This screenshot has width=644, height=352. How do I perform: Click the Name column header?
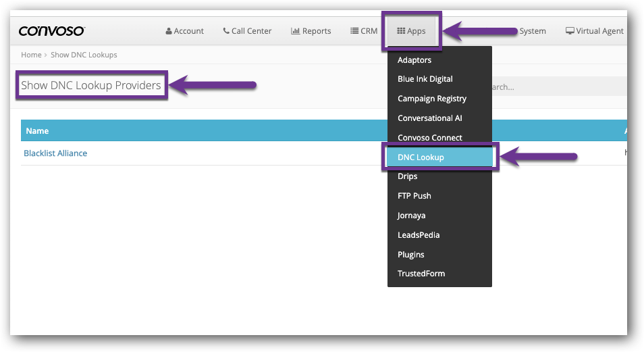37,131
